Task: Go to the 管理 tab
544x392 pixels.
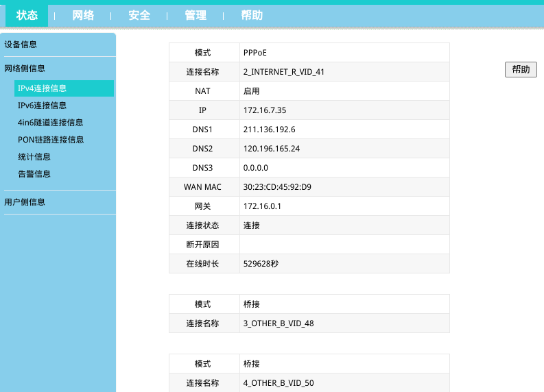Action: (196, 15)
